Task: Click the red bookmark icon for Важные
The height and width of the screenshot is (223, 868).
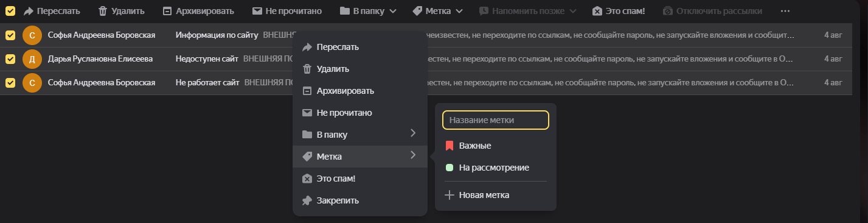Action: 450,146
